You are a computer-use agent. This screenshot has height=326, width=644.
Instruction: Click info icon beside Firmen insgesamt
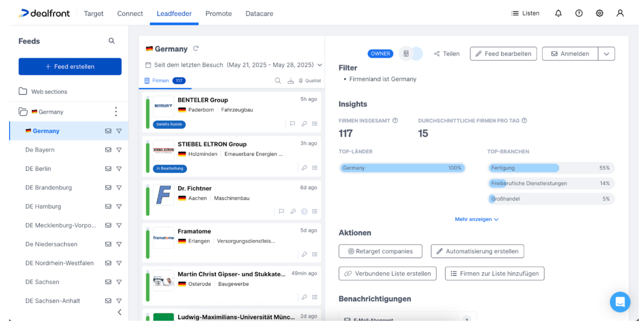click(x=395, y=120)
